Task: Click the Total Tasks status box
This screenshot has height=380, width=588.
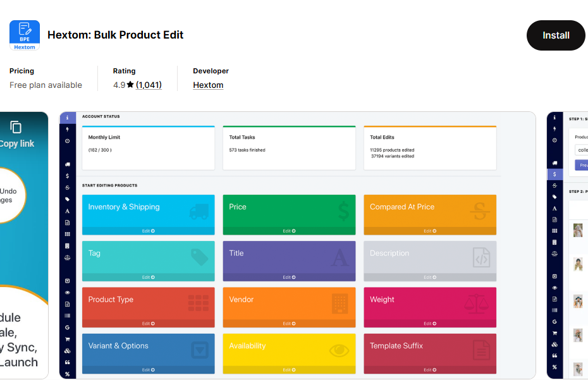Action: [x=289, y=148]
